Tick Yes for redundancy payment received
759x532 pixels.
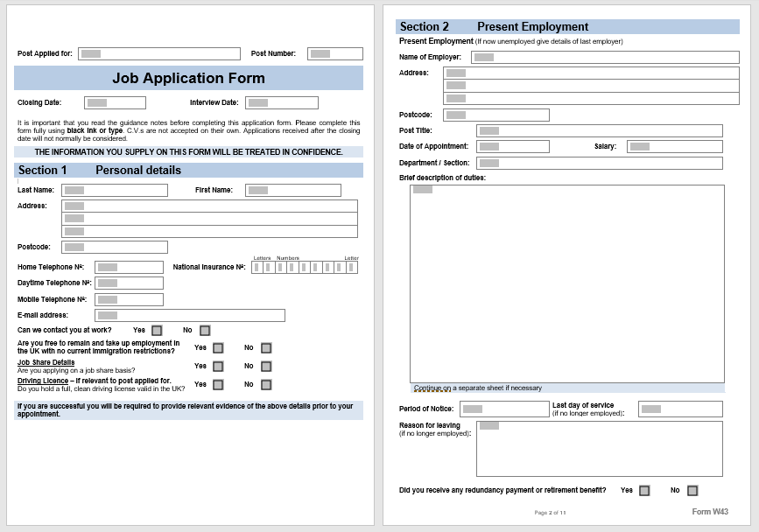(x=644, y=491)
